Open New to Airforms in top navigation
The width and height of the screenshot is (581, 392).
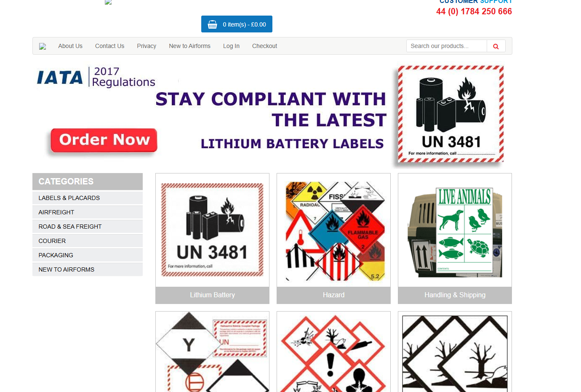coord(189,46)
